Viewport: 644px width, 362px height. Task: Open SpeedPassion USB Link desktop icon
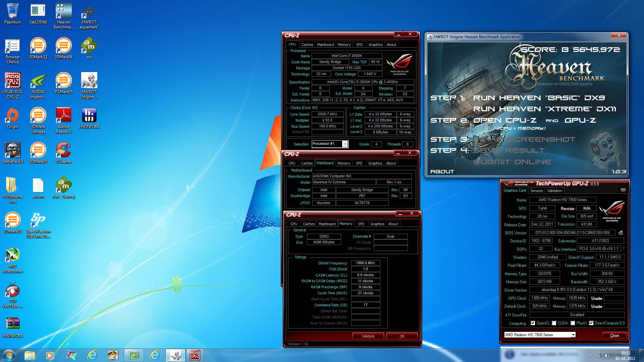tap(38, 225)
